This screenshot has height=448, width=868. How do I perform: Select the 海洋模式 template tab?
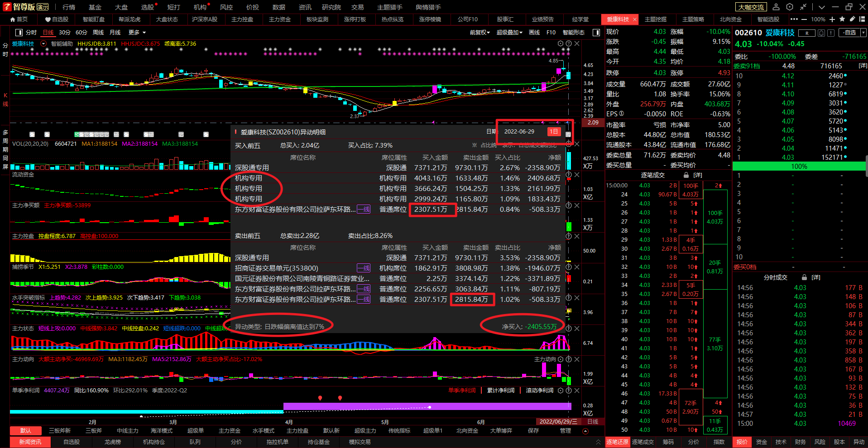tap(162, 430)
